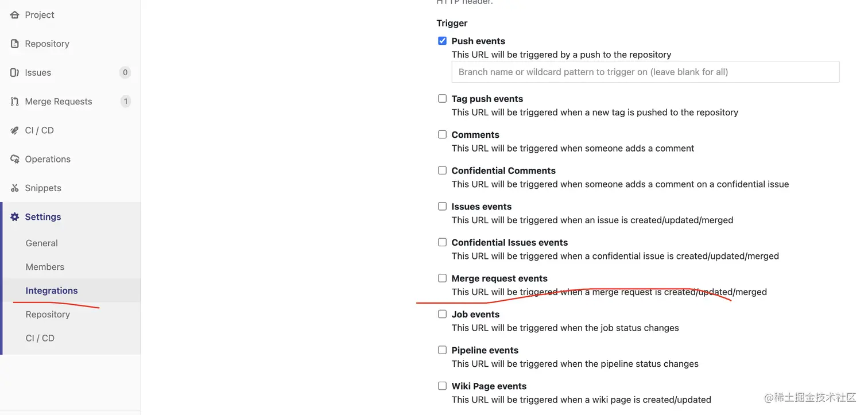
Task: Tick the Job events checkbox
Action: click(442, 314)
